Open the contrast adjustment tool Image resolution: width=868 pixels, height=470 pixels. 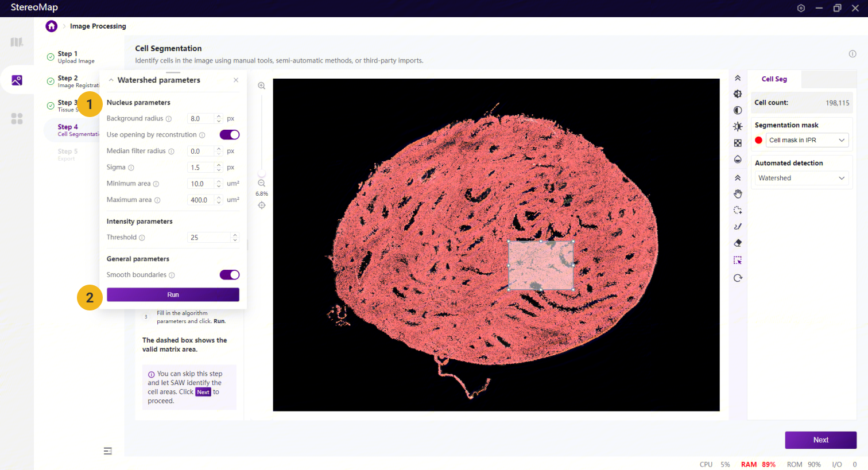(738, 110)
